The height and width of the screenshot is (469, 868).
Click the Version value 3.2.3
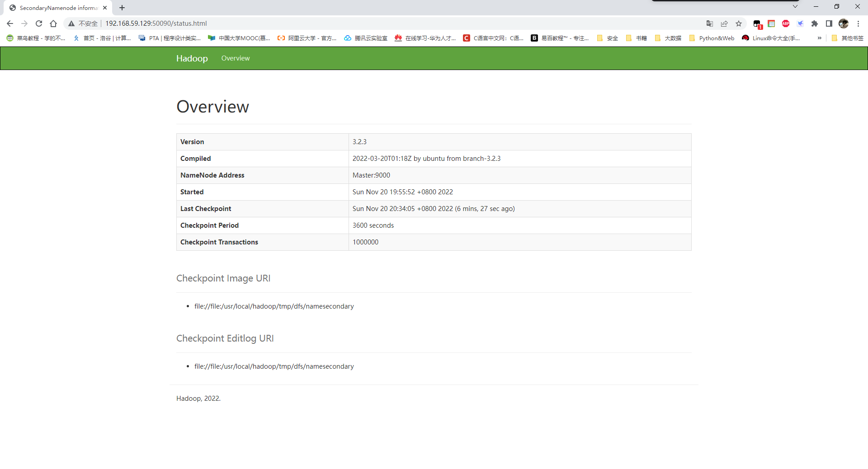click(x=359, y=142)
